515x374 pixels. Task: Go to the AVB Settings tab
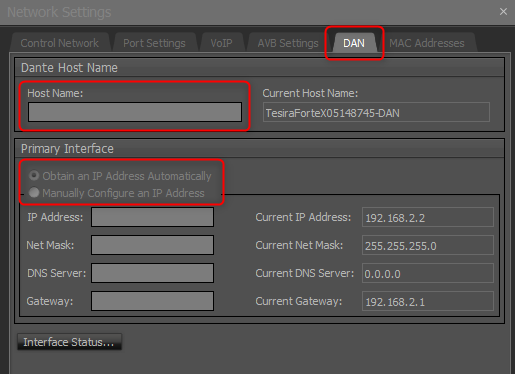pos(288,43)
